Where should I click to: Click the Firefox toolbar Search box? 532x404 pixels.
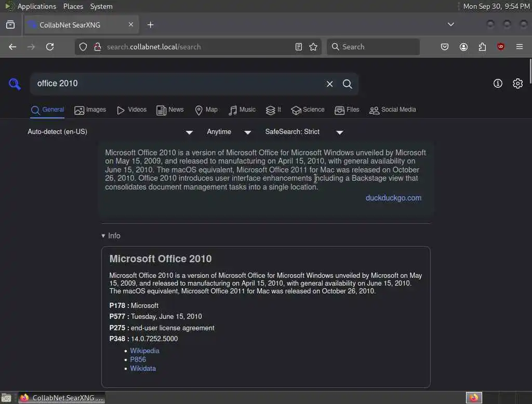pyautogui.click(x=373, y=47)
